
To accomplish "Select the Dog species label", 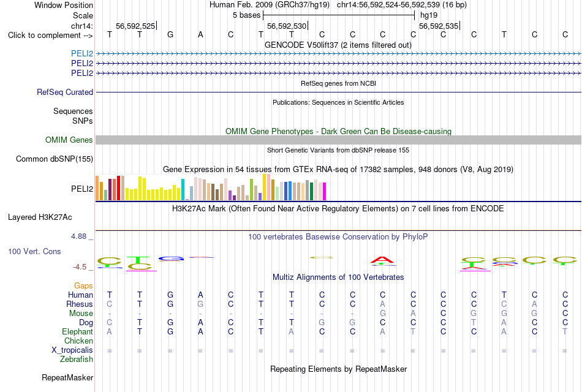I will pyautogui.click(x=86, y=323).
